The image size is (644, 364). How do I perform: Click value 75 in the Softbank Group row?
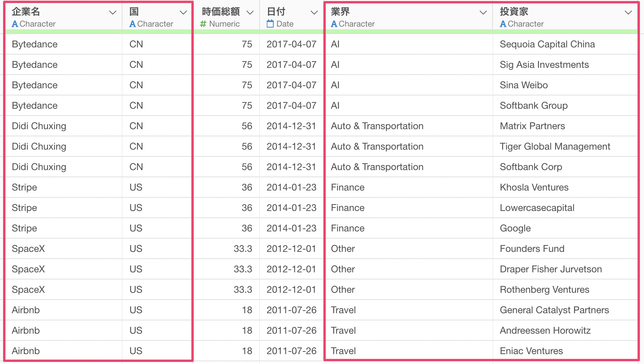[247, 106]
